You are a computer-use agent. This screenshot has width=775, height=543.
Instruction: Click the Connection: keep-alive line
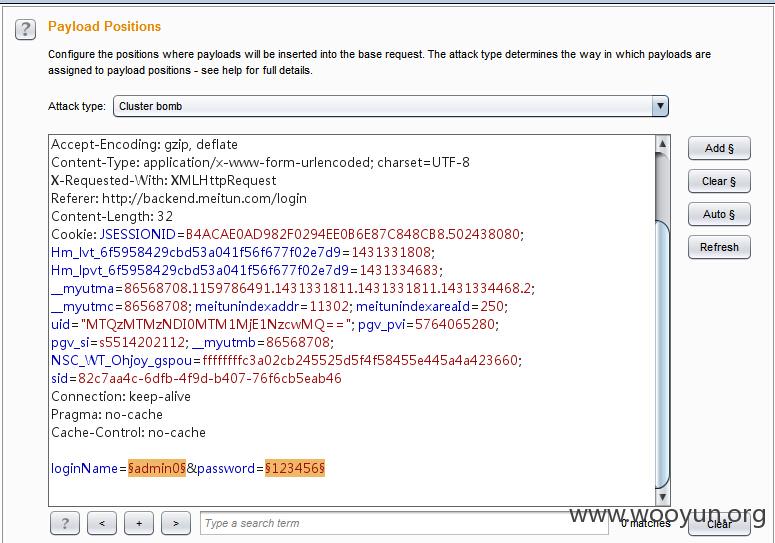pos(121,396)
